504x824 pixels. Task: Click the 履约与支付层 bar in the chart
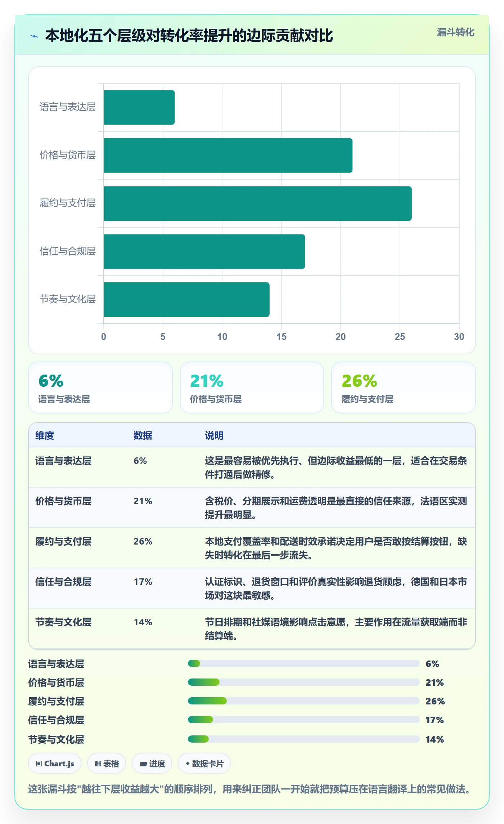(258, 203)
